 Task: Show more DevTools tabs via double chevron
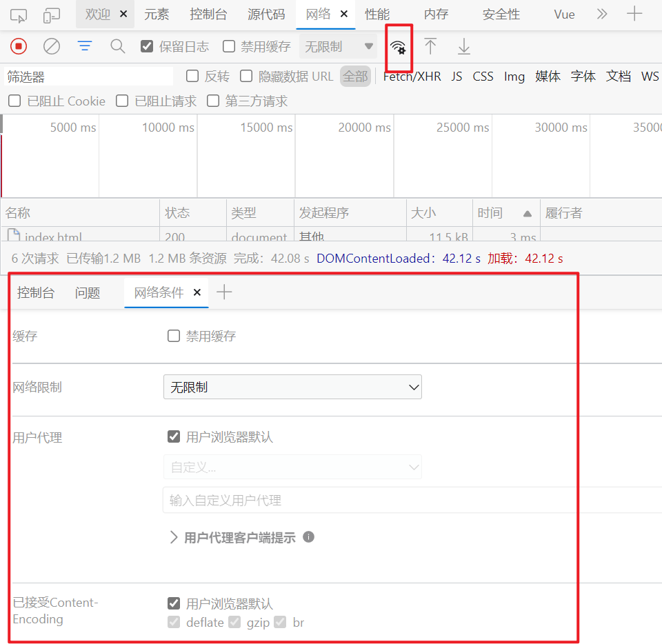pyautogui.click(x=602, y=14)
